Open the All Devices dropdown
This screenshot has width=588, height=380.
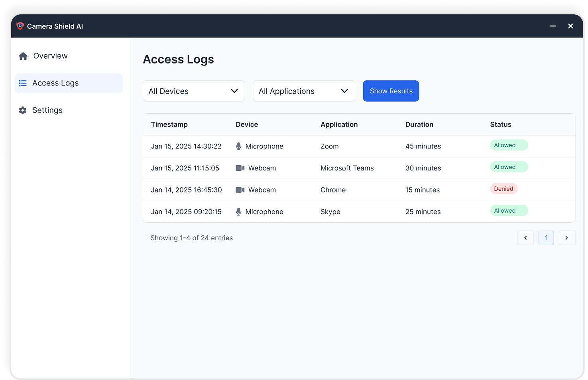tap(194, 91)
